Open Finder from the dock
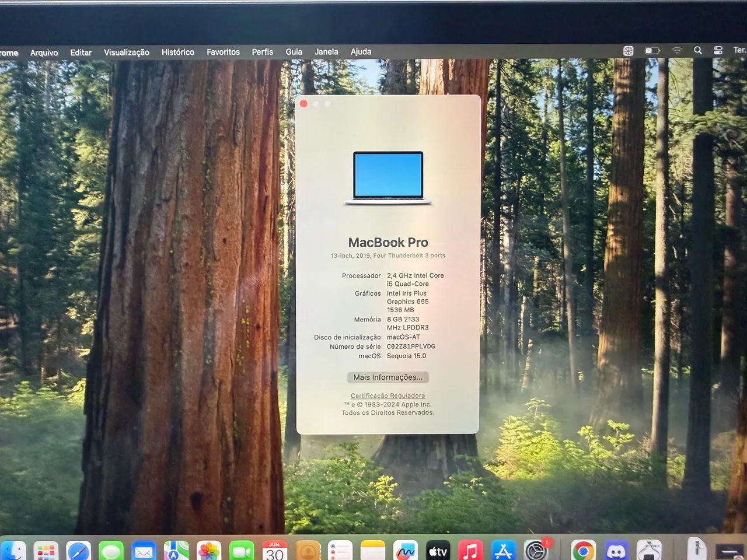Image resolution: width=747 pixels, height=560 pixels. pos(13,551)
